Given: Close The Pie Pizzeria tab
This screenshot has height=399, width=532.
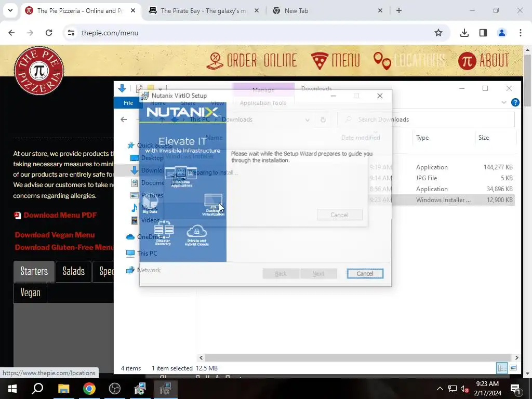Looking at the screenshot, I should [x=133, y=10].
